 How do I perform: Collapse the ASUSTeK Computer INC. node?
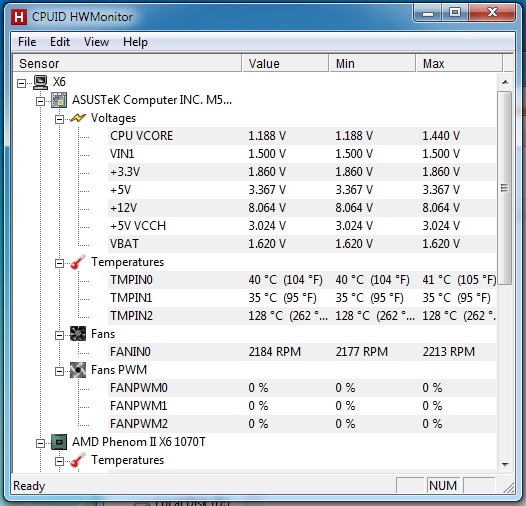pyautogui.click(x=40, y=101)
